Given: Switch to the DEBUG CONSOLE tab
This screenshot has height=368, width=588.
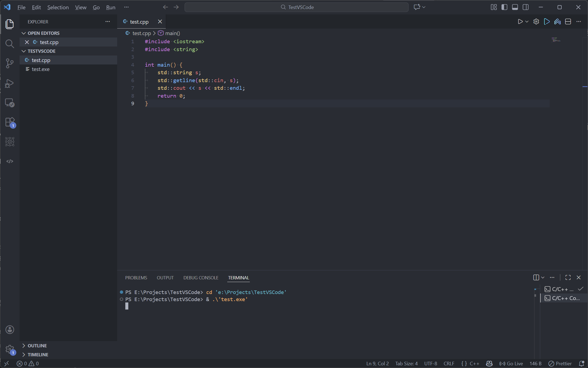Looking at the screenshot, I should [x=201, y=278].
